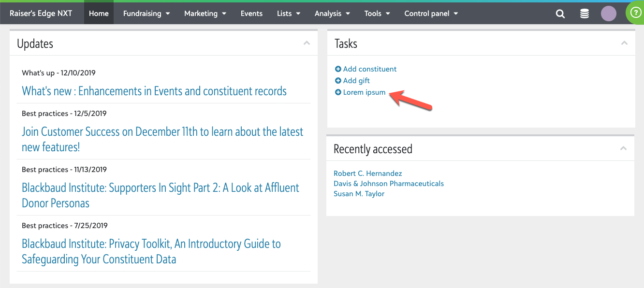
Task: Expand the Fundraising dropdown menu
Action: click(146, 14)
